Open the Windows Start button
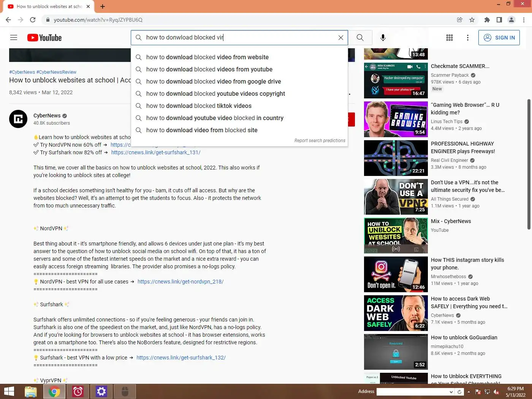This screenshot has width=532, height=399. click(9, 391)
